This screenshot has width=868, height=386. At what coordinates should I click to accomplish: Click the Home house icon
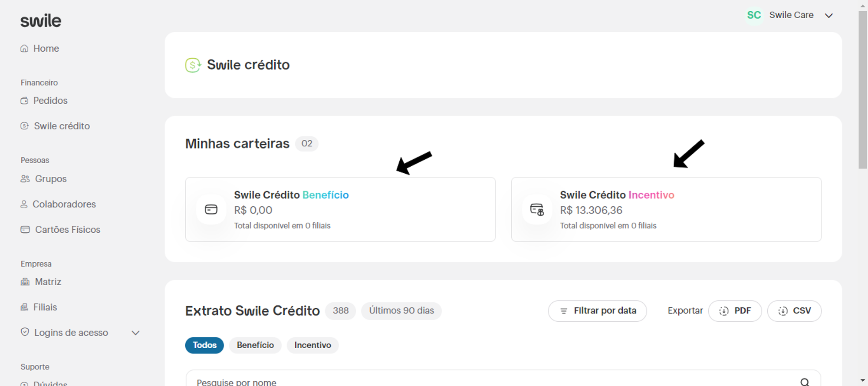pyautogui.click(x=24, y=49)
